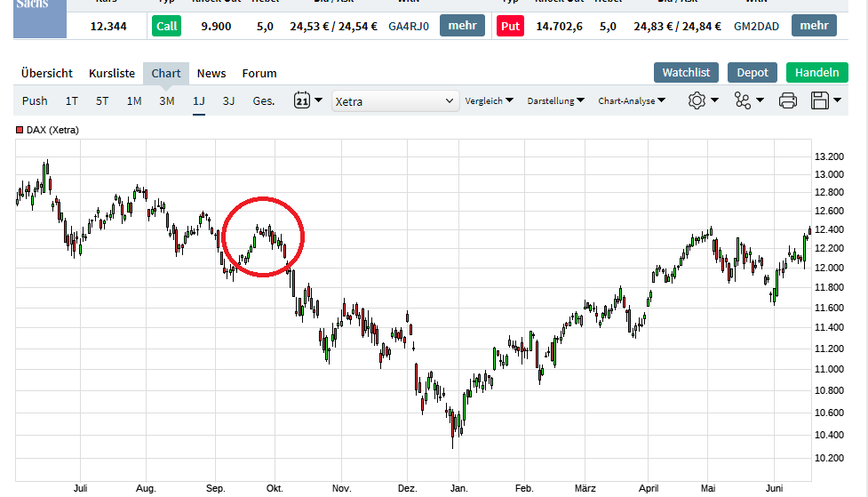
Task: Select the 1T timeframe
Action: point(71,100)
